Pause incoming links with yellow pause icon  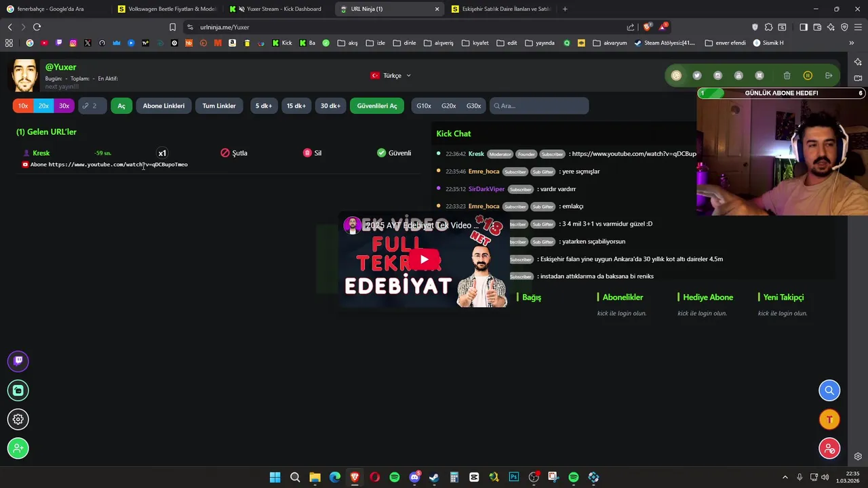click(x=808, y=75)
